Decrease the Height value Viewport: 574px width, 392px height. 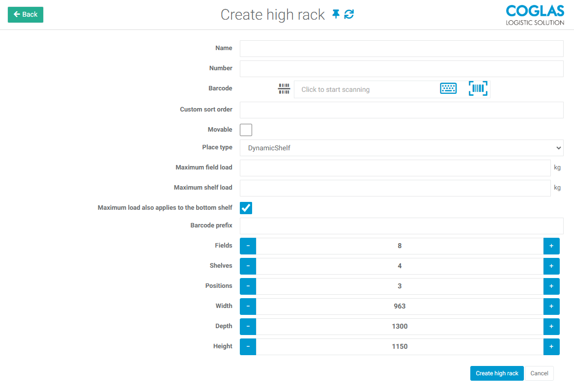pyautogui.click(x=248, y=347)
